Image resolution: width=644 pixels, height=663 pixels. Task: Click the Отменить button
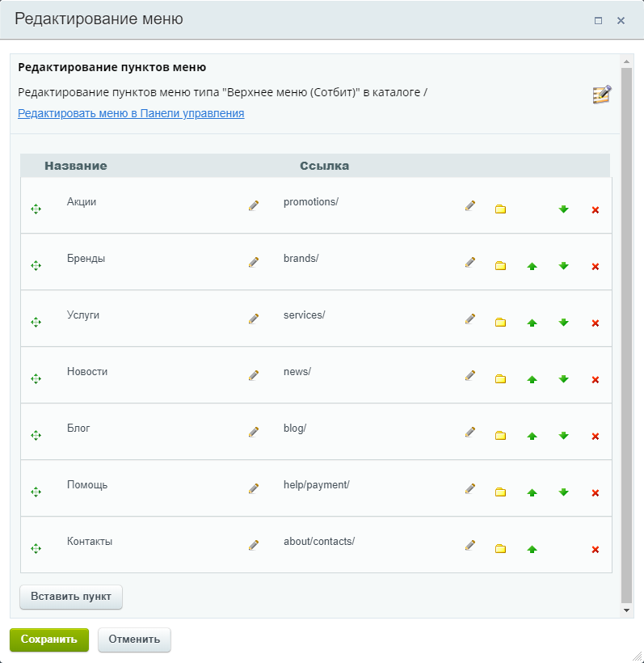pyautogui.click(x=134, y=640)
